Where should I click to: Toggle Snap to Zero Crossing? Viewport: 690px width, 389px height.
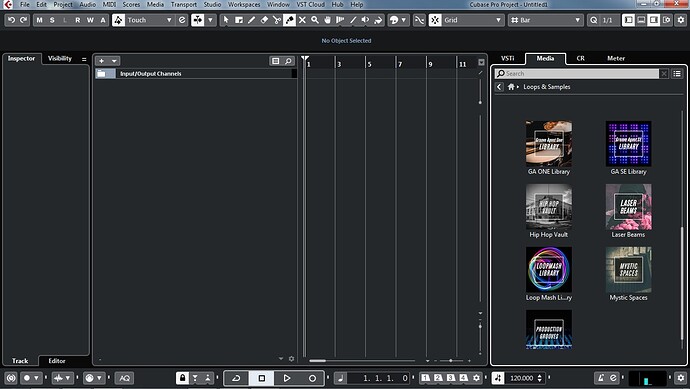[x=419, y=20]
